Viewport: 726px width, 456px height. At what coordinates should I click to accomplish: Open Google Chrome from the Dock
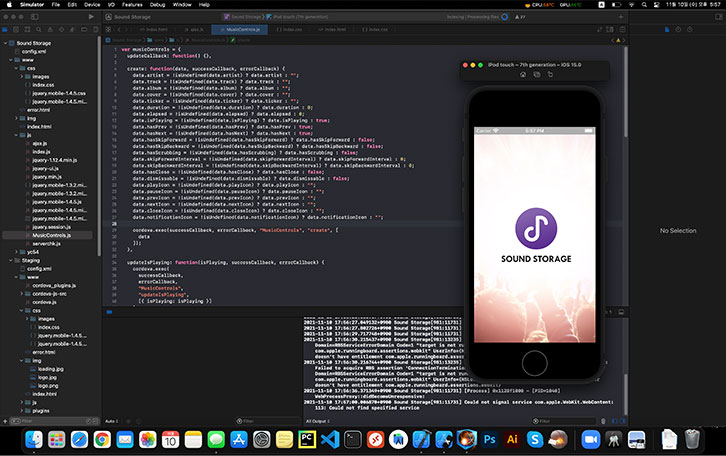click(102, 439)
